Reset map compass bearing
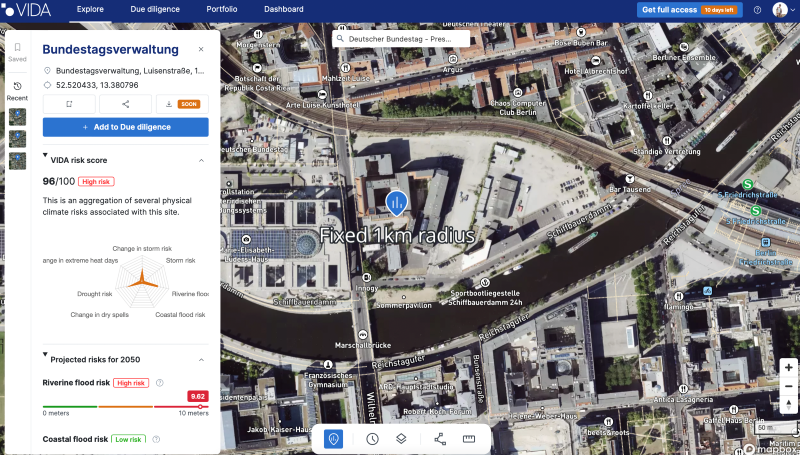800x455 pixels. coord(789,404)
